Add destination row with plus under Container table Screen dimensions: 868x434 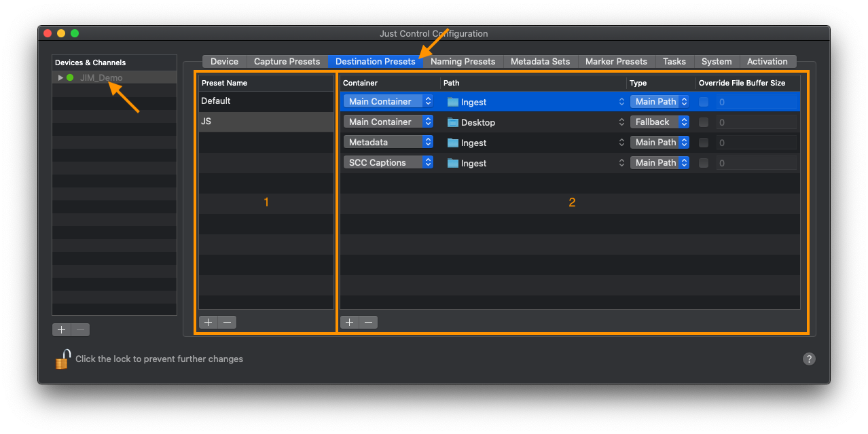pos(350,322)
